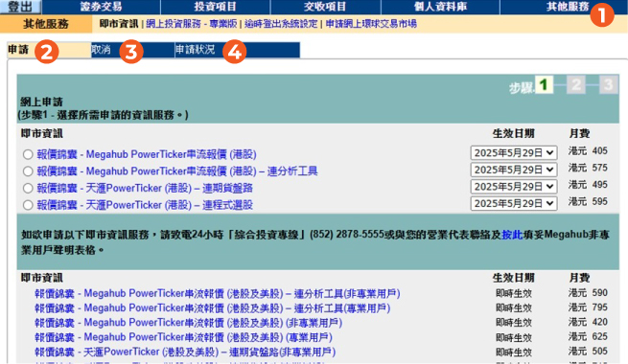Screen dimensions: 628x364
Task: Select 天滙PowerTicker (港股) 連程式選股 radio button
Action: click(x=28, y=205)
